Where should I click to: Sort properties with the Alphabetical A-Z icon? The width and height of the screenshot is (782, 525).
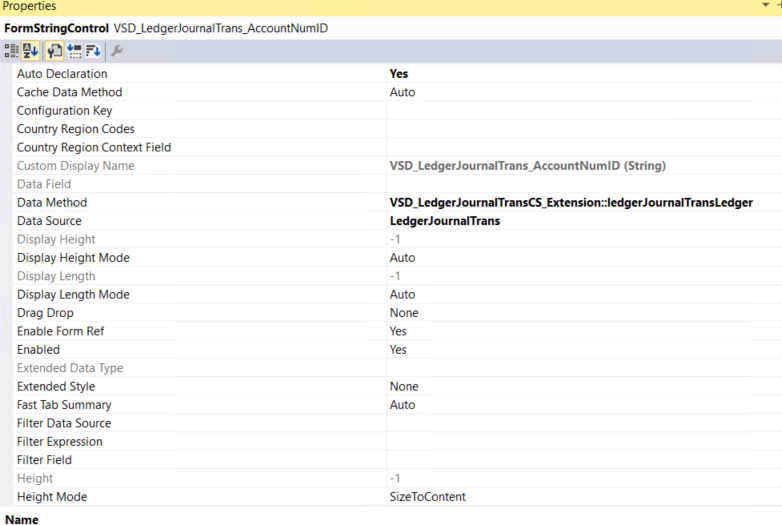click(x=30, y=51)
